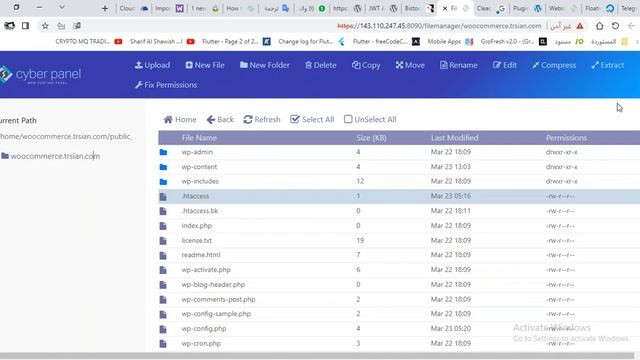
Task: Click the Rename toolbar button
Action: (458, 65)
